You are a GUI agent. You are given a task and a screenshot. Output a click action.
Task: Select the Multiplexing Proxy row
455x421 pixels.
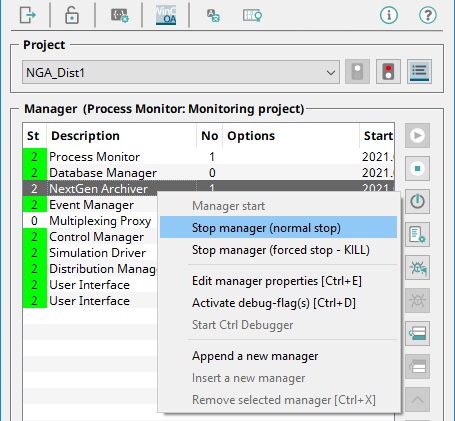pos(90,221)
